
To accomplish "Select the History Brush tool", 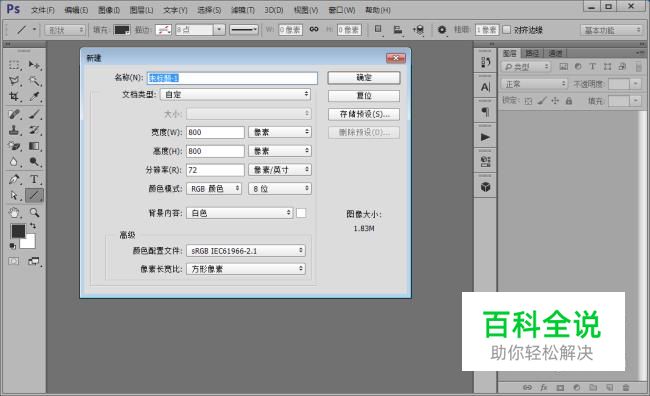I will (34, 130).
